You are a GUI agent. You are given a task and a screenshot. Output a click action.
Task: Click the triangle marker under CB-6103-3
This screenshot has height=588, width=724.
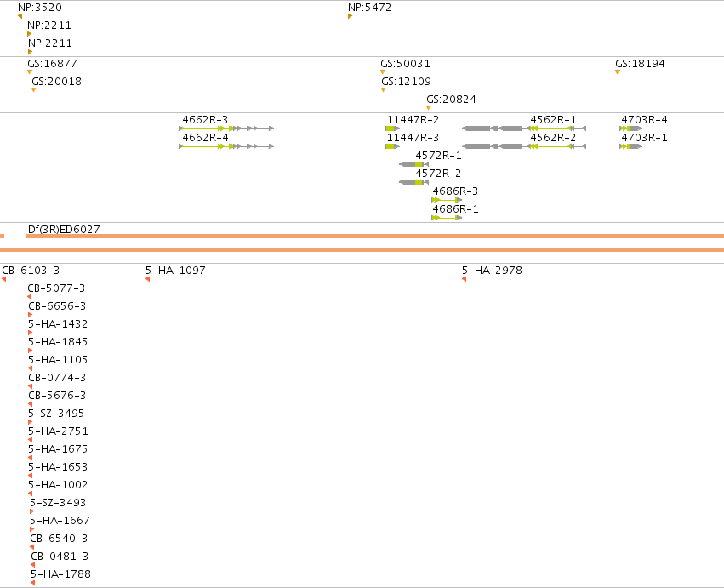point(3,279)
